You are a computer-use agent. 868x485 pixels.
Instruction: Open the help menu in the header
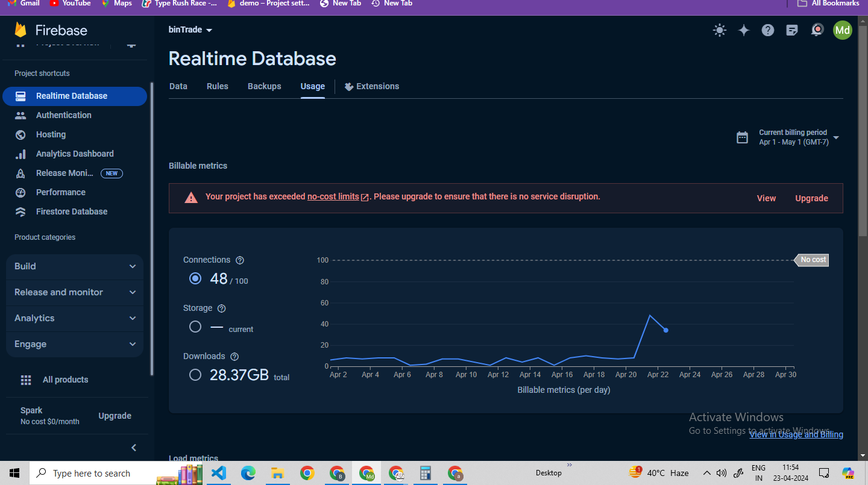point(768,30)
